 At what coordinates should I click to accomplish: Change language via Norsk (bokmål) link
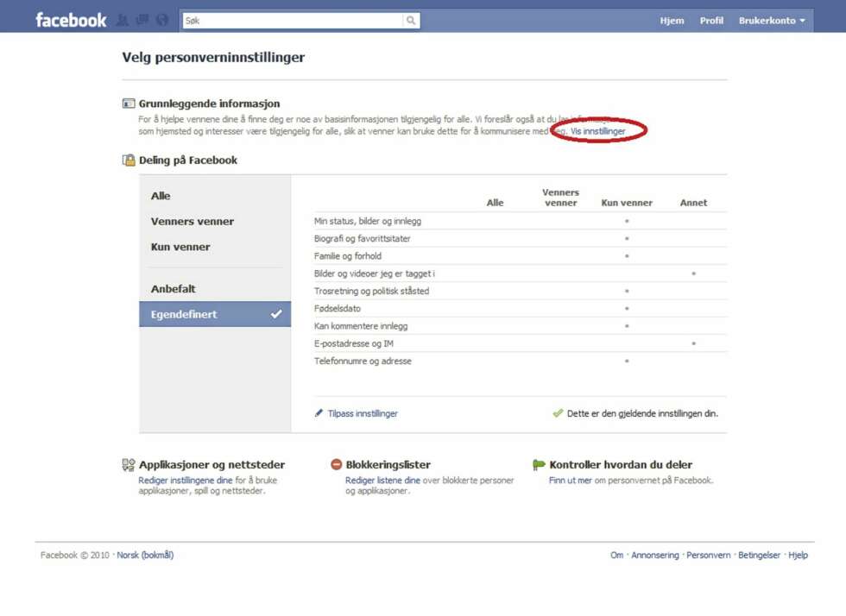pos(145,555)
